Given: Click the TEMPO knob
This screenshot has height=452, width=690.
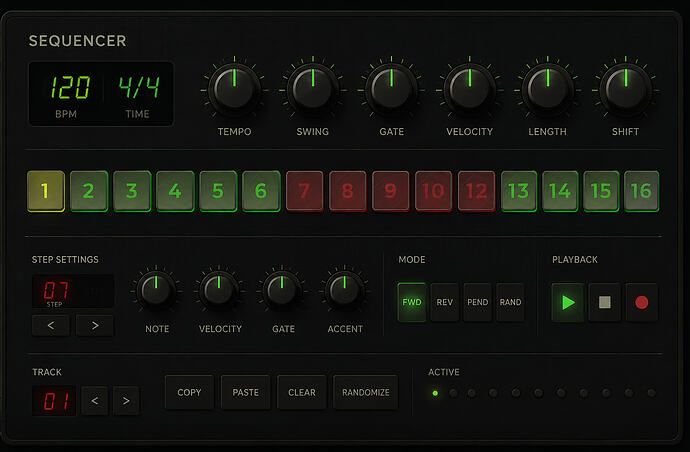Looking at the screenshot, I should click(x=234, y=90).
